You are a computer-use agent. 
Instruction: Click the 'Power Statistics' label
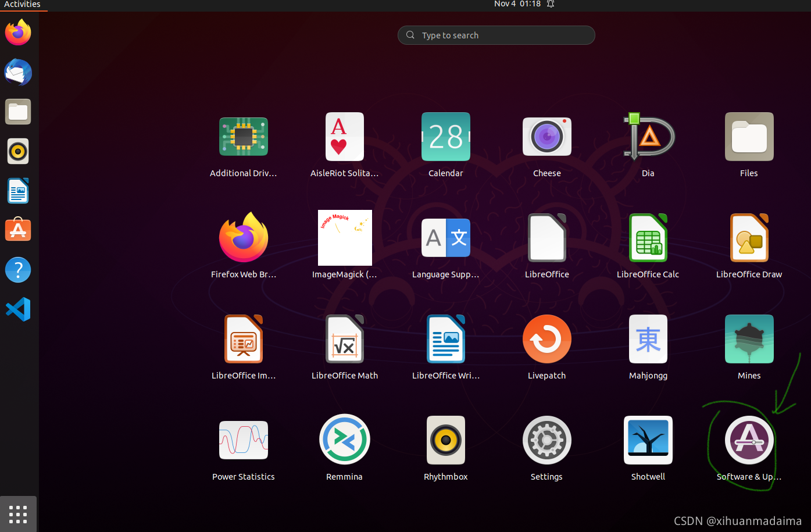[x=244, y=477]
